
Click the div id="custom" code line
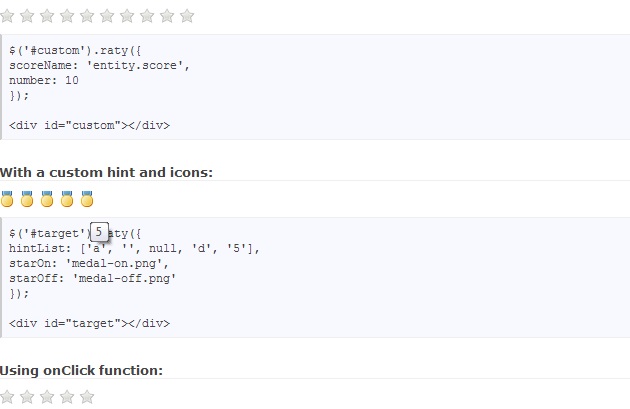click(89, 125)
